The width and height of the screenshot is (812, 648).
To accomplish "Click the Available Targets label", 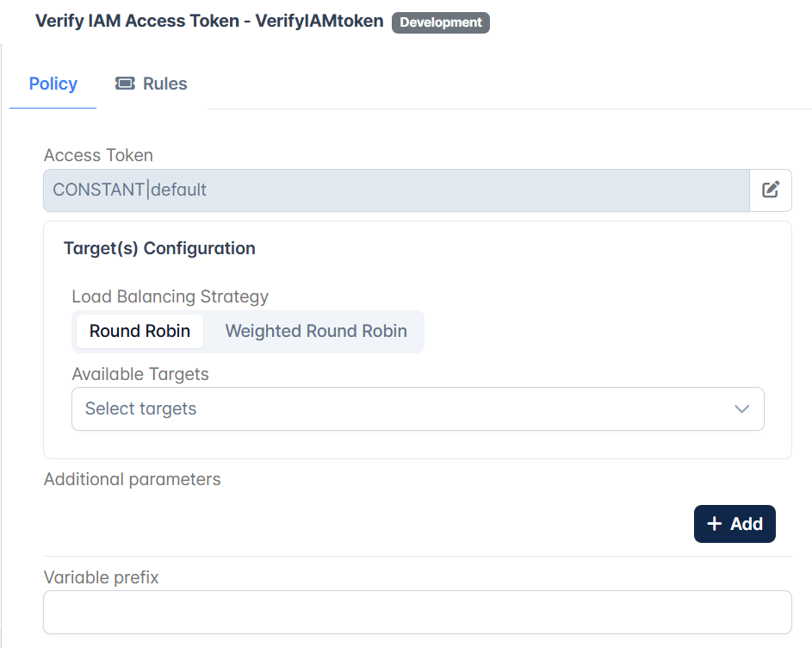I will pyautogui.click(x=140, y=374).
